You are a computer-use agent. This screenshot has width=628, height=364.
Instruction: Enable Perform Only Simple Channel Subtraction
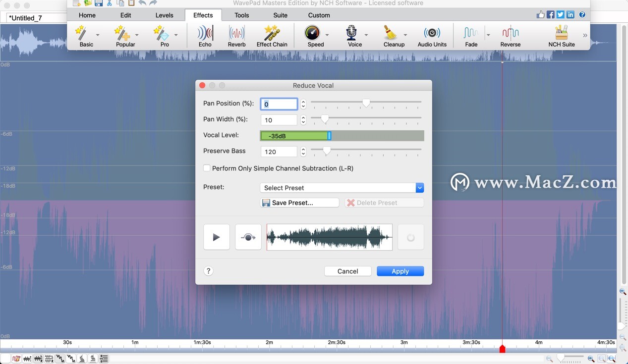coord(207,168)
